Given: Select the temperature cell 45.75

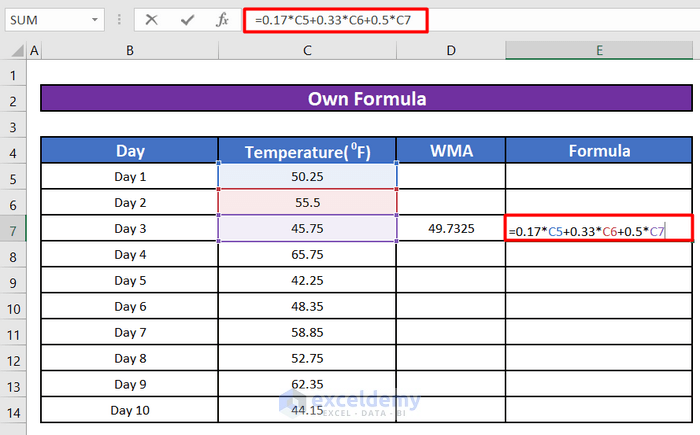Looking at the screenshot, I should 307,228.
